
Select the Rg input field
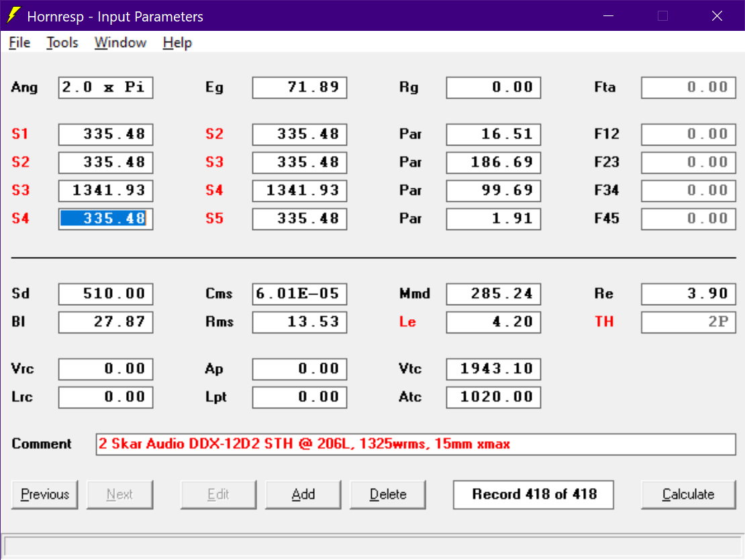coord(493,87)
